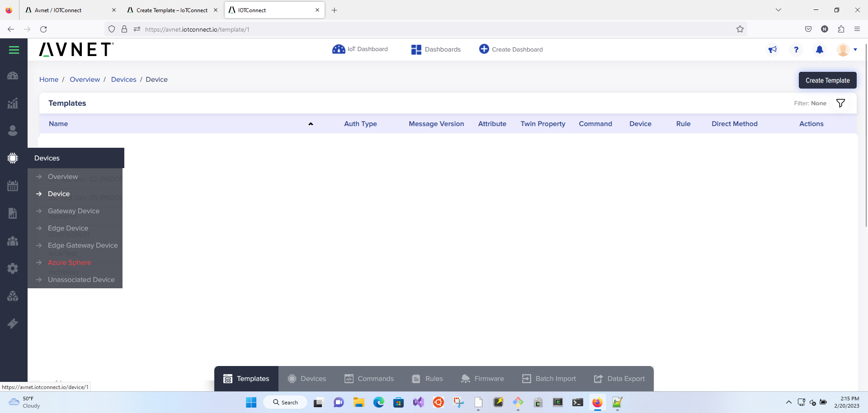Open Dashboards in header
868x413 pixels.
coord(436,50)
